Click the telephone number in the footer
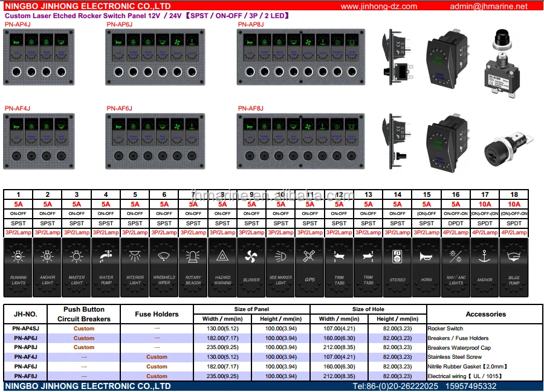Screen dimensions: 544x392 click(424, 386)
